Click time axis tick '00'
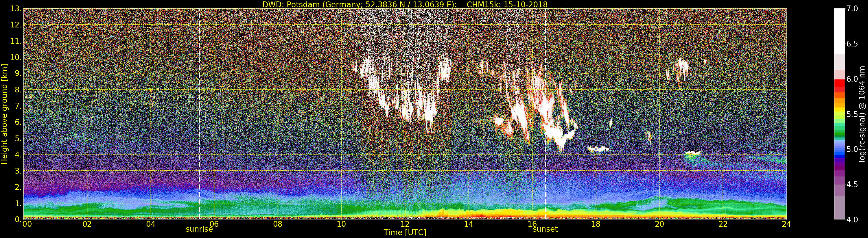This screenshot has height=238, width=868. (x=27, y=224)
